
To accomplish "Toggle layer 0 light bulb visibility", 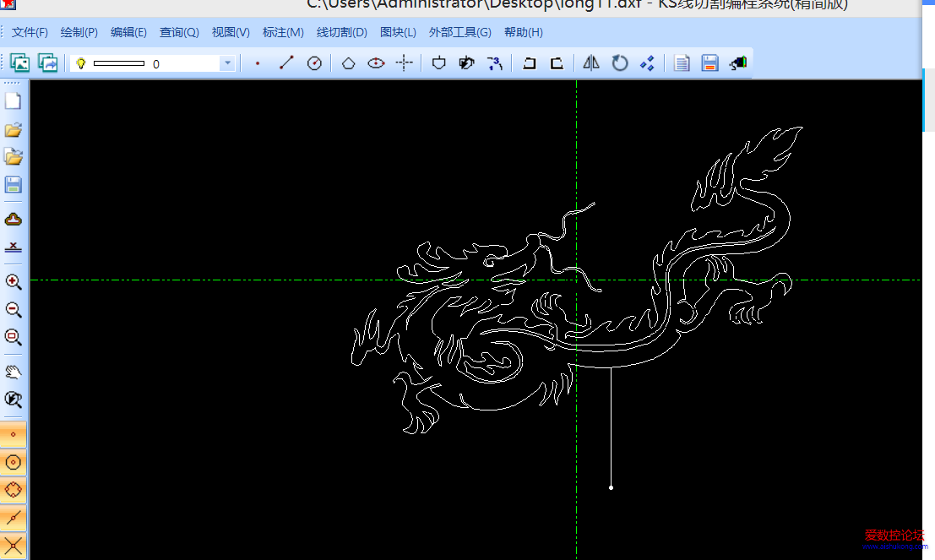I will click(81, 63).
